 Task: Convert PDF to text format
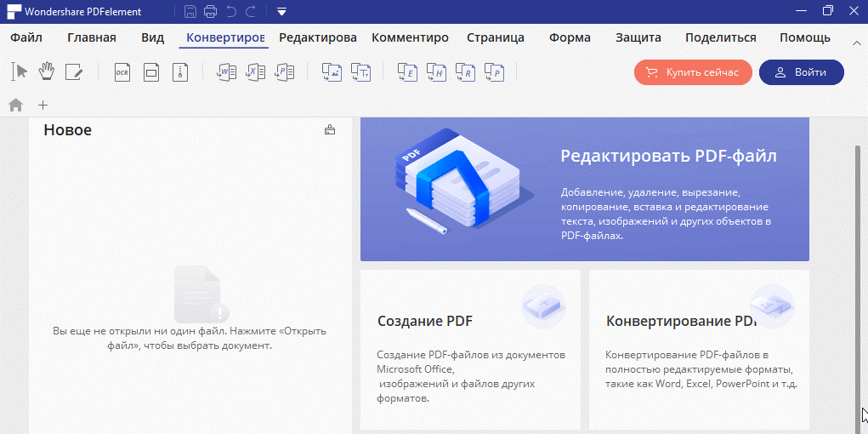click(361, 72)
